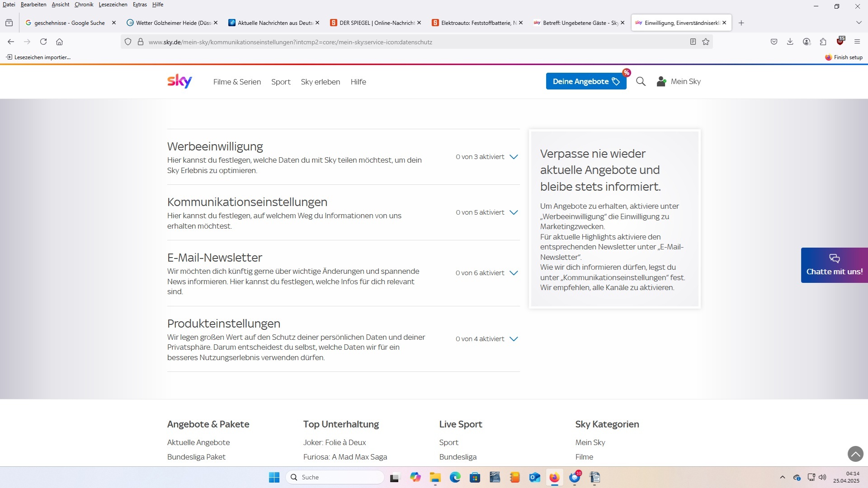
Task: Expand the Kommunikationseinstellungen chevron
Action: (514, 212)
